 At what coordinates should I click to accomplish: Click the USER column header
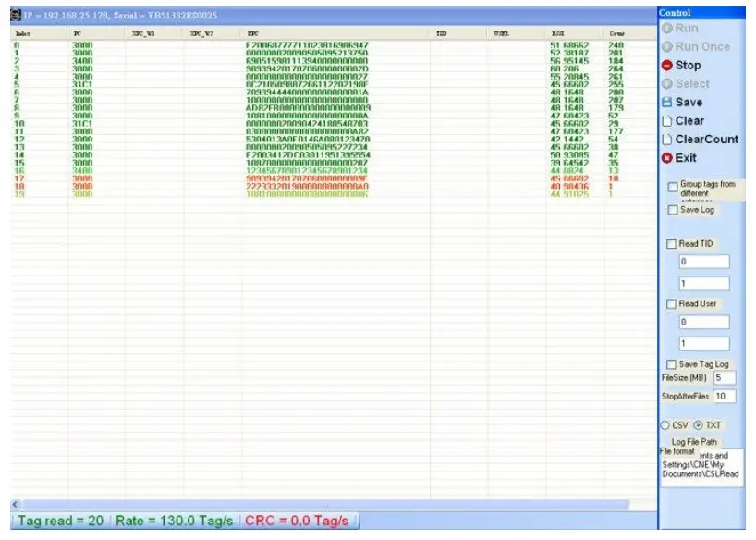[516, 34]
